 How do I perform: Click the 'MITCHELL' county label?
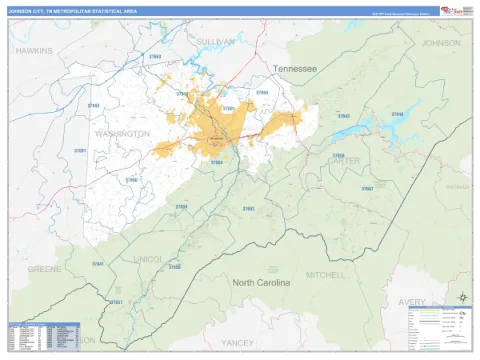pos(325,275)
